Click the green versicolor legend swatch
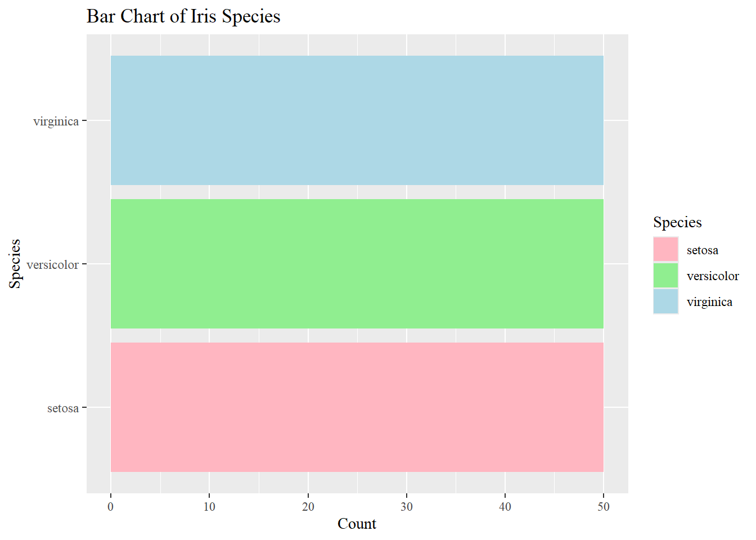 tap(665, 275)
